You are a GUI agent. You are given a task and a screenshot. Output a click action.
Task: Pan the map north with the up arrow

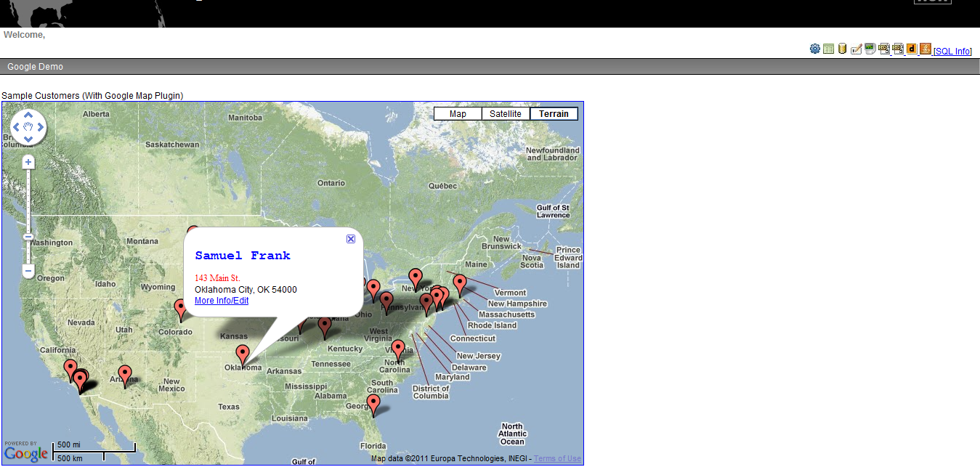pos(28,115)
